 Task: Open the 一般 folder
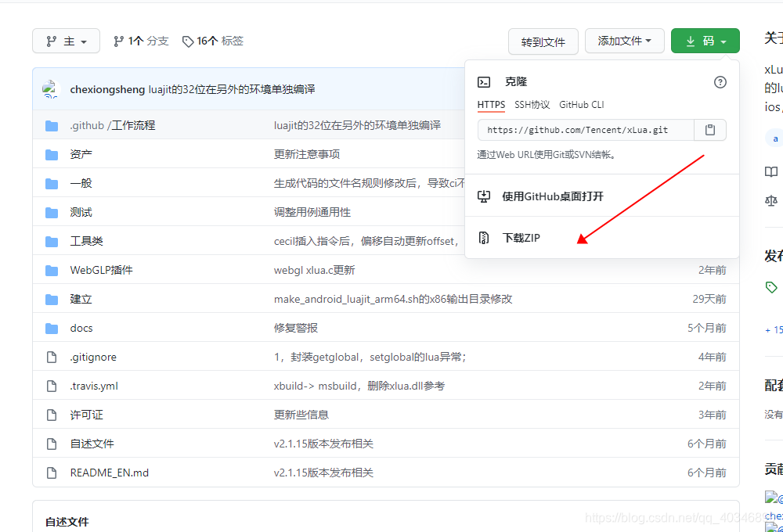pyautogui.click(x=81, y=183)
